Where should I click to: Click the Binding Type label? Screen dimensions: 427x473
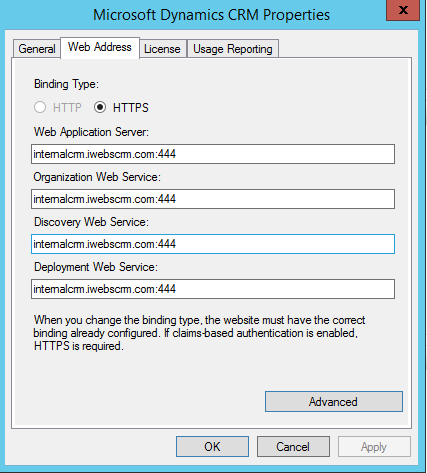[x=66, y=84]
